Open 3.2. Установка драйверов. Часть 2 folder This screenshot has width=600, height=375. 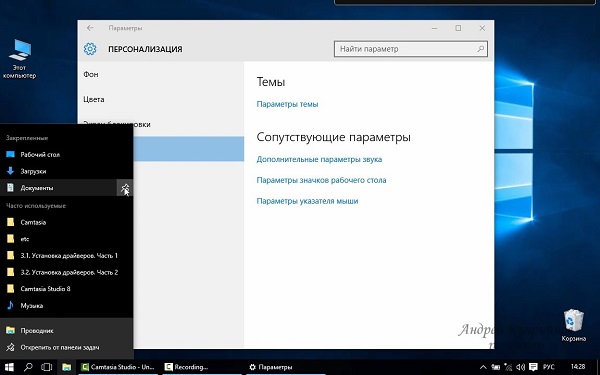tap(67, 272)
